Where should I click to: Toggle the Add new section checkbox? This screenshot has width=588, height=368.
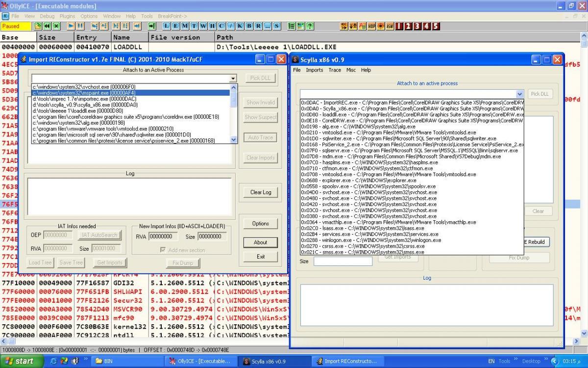[x=164, y=250]
